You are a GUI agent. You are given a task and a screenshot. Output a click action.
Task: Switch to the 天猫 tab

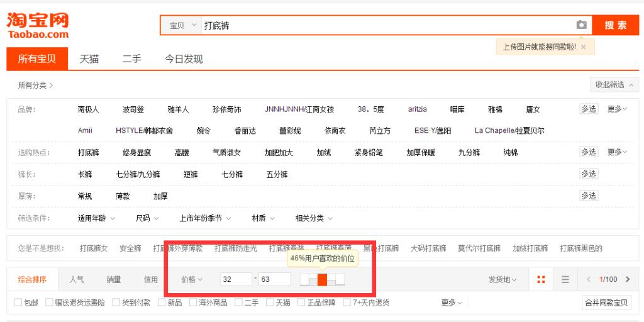click(89, 58)
